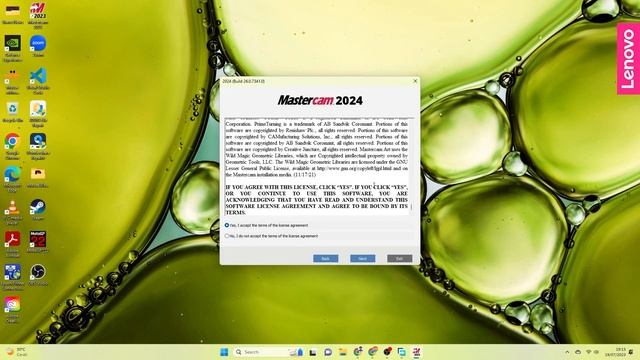The height and width of the screenshot is (360, 640).
Task: Launch Google Chrome from desktop
Action: coord(13,146)
